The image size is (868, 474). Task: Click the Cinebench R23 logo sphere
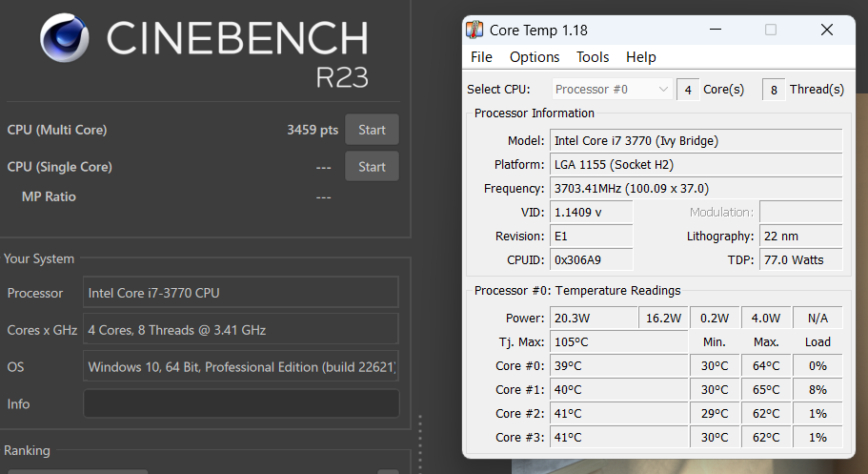(x=65, y=38)
